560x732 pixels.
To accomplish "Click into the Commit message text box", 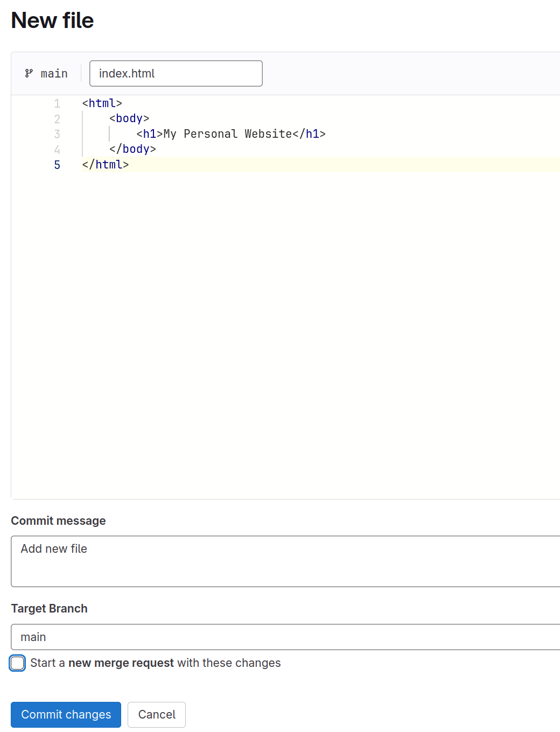I will click(x=285, y=561).
